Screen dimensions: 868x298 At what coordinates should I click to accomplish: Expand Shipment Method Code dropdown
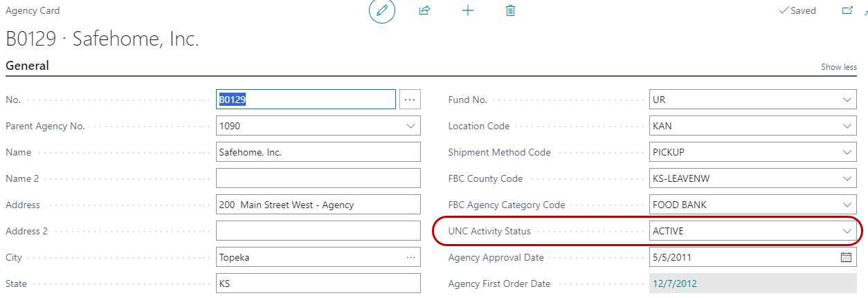[x=847, y=152]
